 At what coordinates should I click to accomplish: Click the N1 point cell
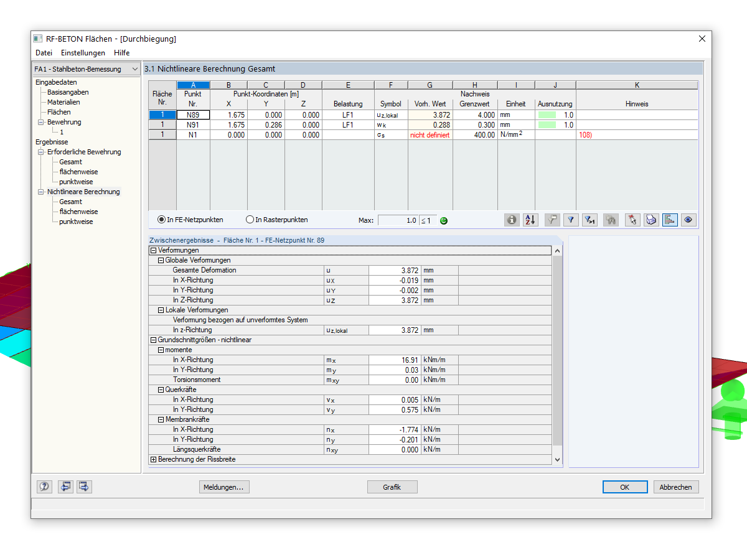click(x=194, y=135)
